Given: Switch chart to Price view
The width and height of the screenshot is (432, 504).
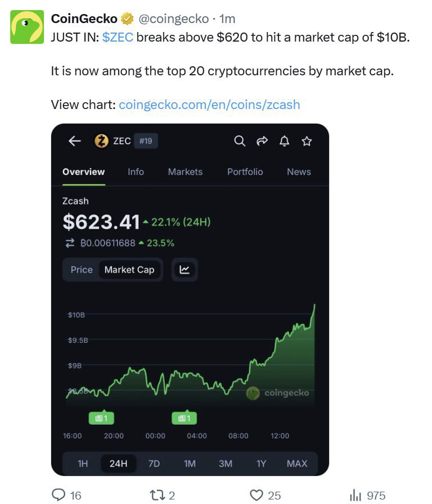Looking at the screenshot, I should point(82,270).
